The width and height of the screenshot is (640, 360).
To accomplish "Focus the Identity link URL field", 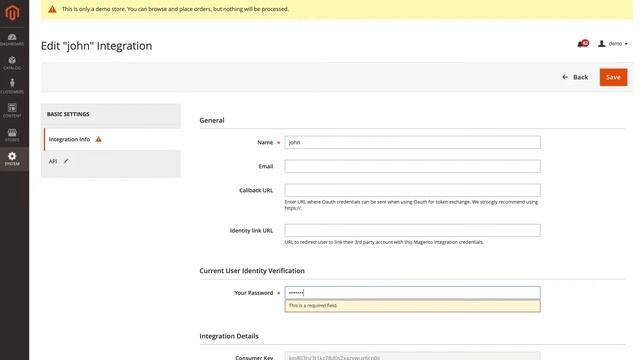I will pyautogui.click(x=412, y=230).
